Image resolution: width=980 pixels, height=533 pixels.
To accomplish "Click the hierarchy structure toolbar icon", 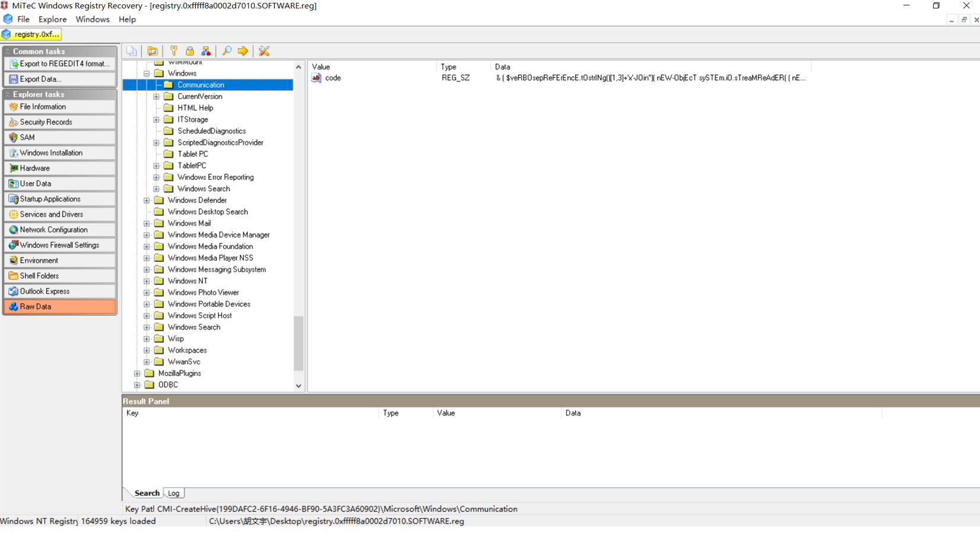I will [206, 51].
